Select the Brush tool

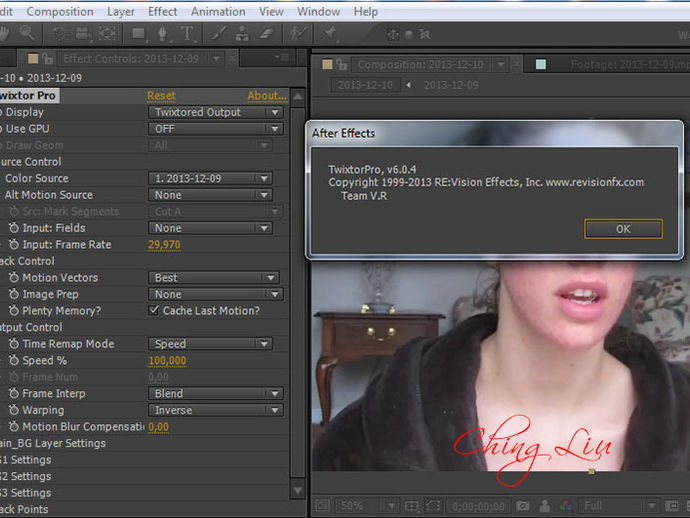[x=219, y=34]
